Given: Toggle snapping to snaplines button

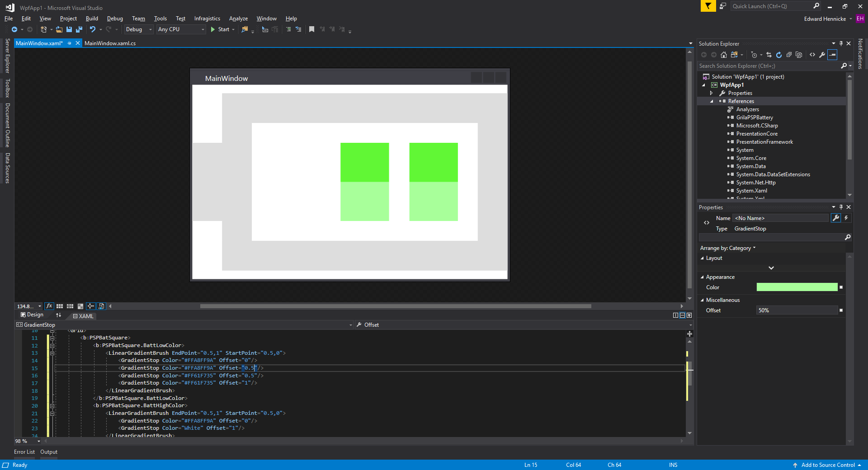Looking at the screenshot, I should pyautogui.click(x=91, y=306).
